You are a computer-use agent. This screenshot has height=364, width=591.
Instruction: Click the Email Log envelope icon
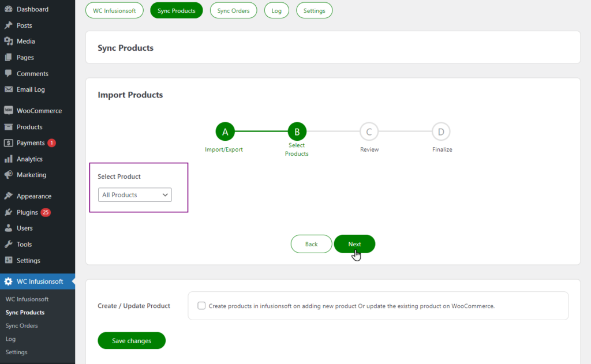click(x=8, y=89)
